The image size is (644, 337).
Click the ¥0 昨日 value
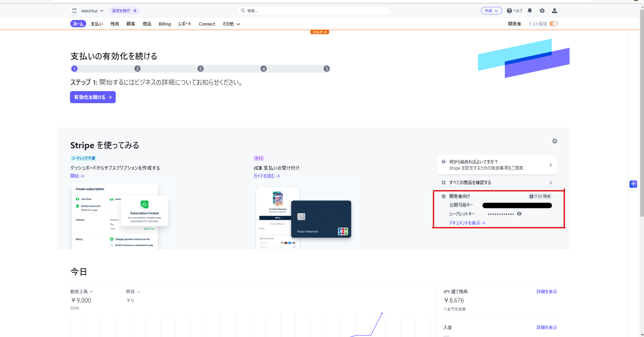pyautogui.click(x=130, y=300)
